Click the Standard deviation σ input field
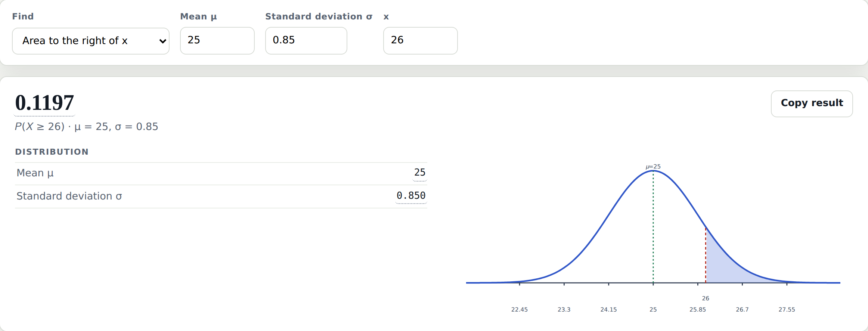Viewport: 868px width, 331px height. click(x=306, y=40)
